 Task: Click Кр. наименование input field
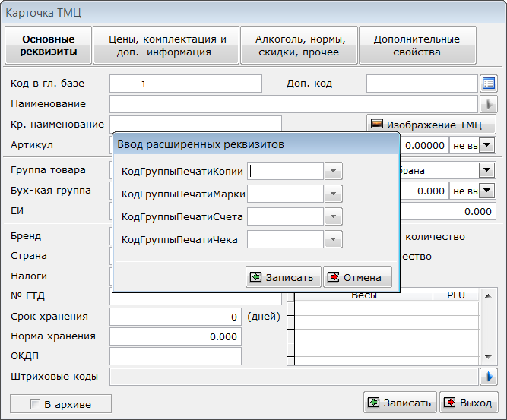click(x=195, y=124)
